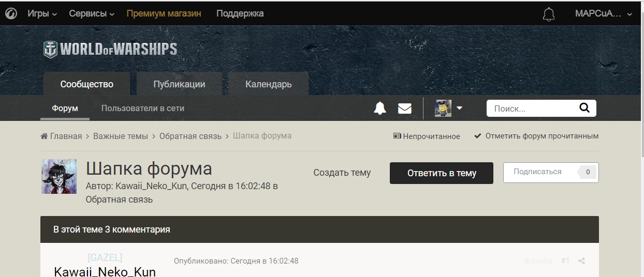
Task: Click Создать тему
Action: click(342, 173)
